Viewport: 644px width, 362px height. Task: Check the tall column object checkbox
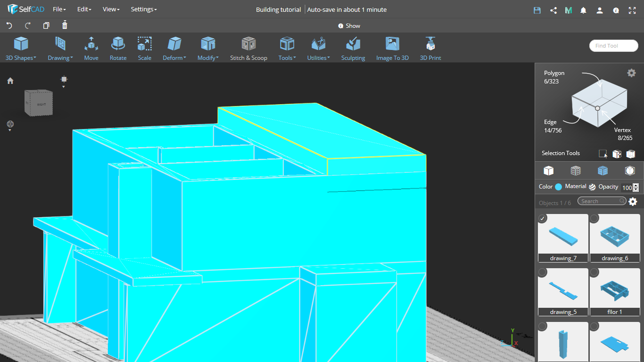543,326
